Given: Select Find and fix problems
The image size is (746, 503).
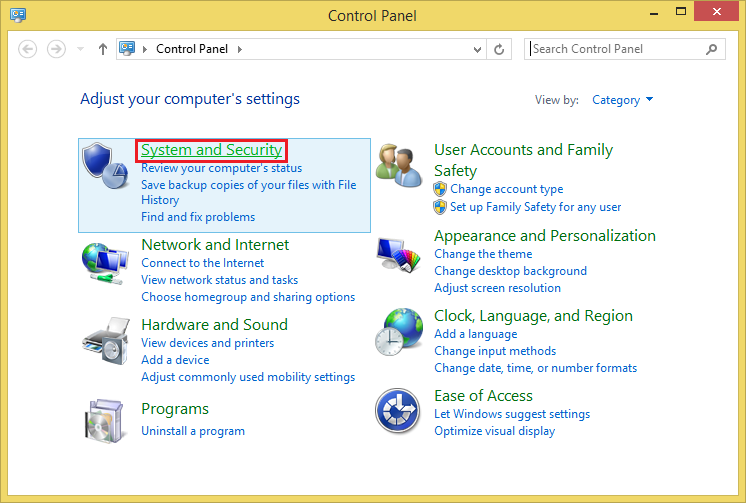Looking at the screenshot, I should point(198,217).
